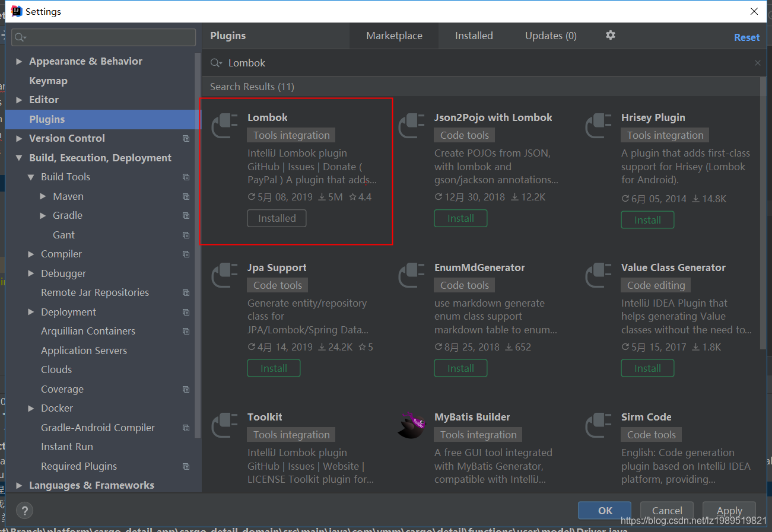Screen dimensions: 772x532
Task: Click the plugin search magnifier icon
Action: (x=217, y=63)
